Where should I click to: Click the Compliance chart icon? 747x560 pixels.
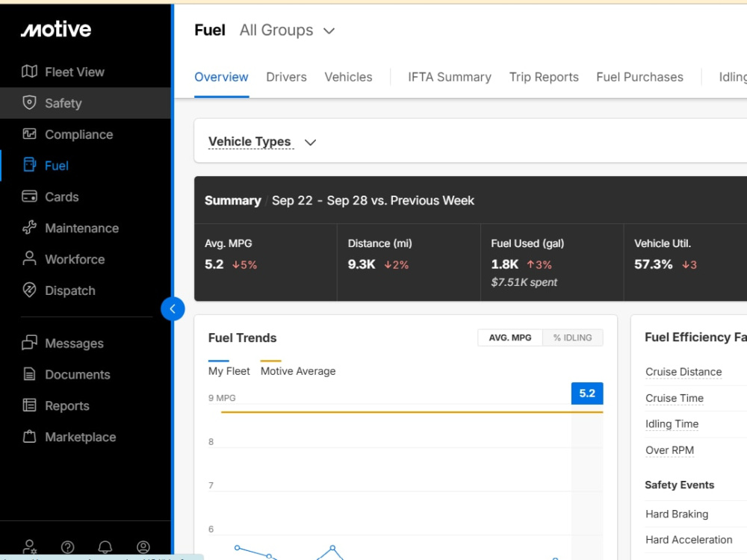(30, 134)
